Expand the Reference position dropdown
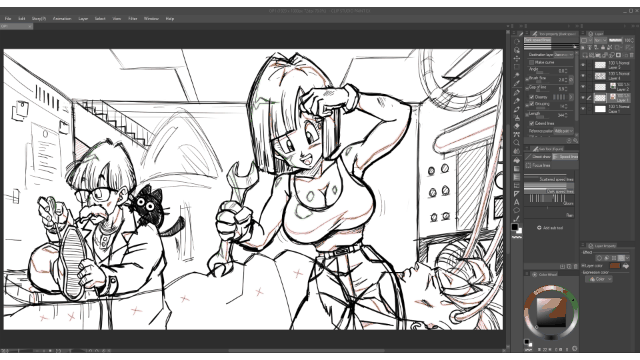The image size is (640, 360). (x=564, y=131)
